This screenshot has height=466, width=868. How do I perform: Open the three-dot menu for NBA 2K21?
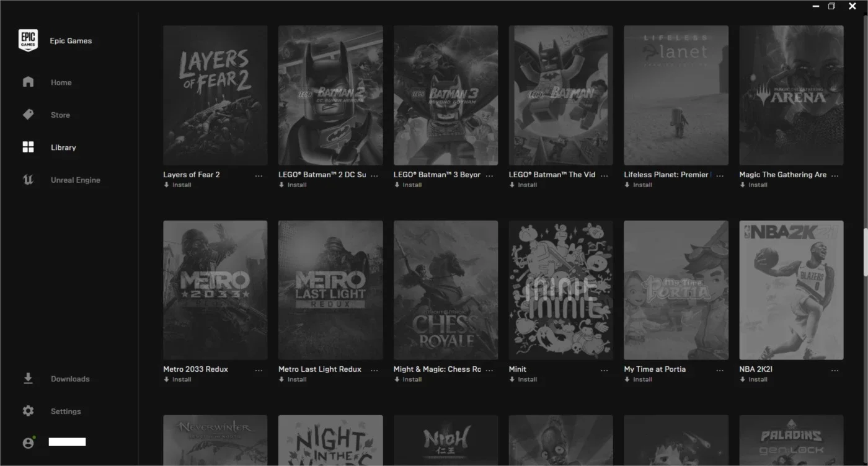[835, 371]
